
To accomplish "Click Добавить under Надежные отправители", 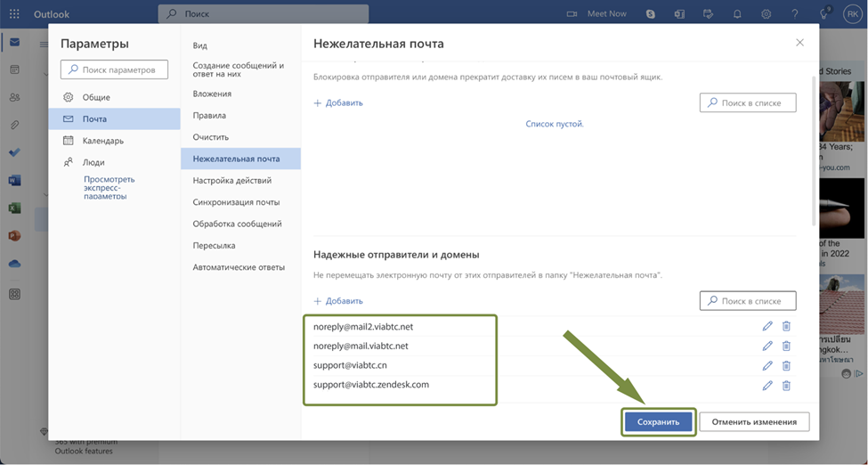I will (x=338, y=301).
